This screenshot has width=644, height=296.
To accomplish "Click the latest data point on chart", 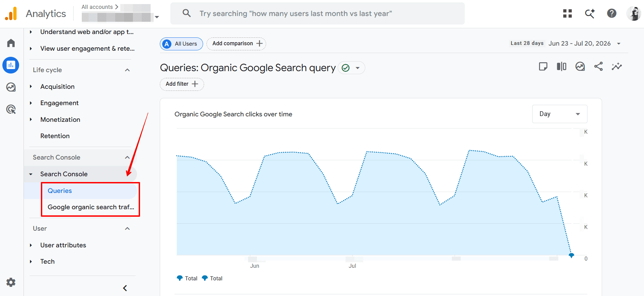I will (x=571, y=255).
